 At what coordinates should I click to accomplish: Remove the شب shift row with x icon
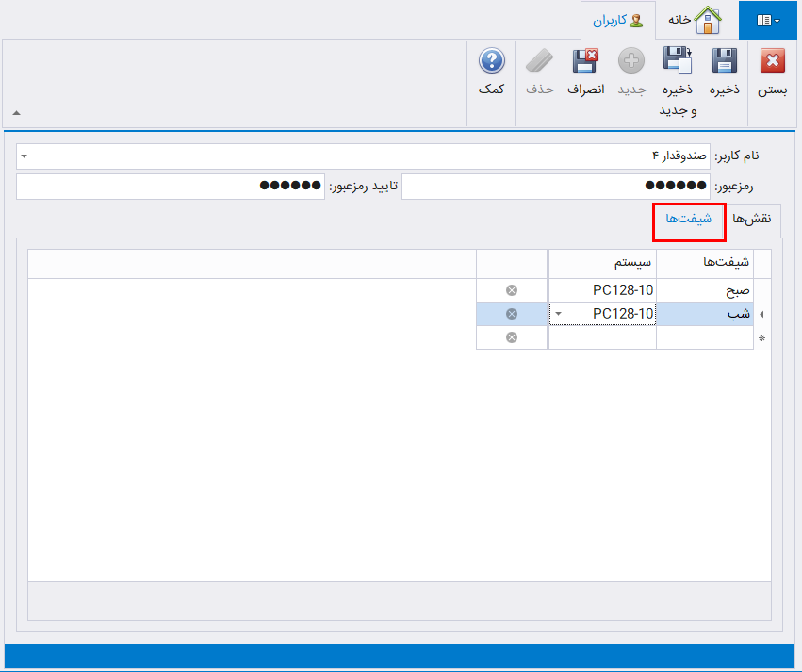point(512,314)
